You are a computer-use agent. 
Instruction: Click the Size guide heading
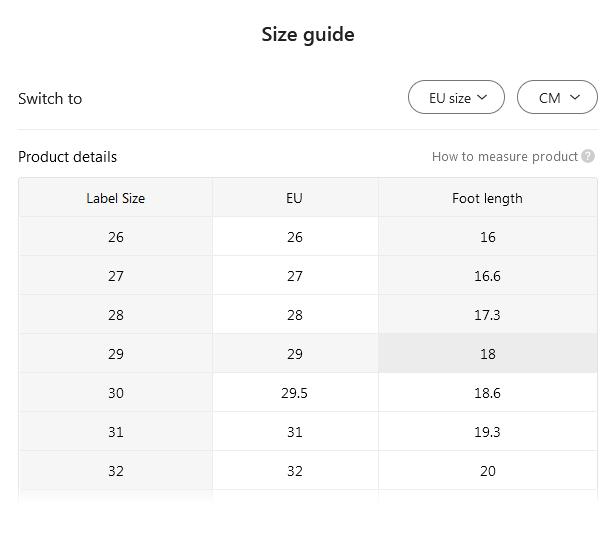click(x=308, y=35)
